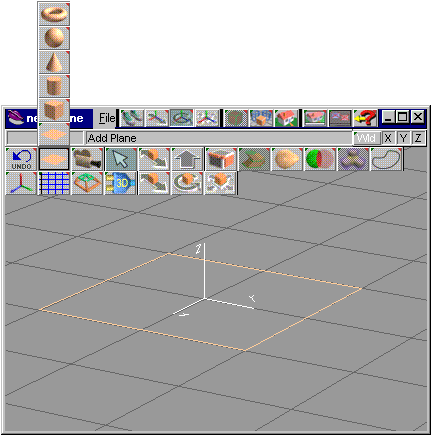
Task: Click the Wld coordinate system button
Action: pos(367,138)
